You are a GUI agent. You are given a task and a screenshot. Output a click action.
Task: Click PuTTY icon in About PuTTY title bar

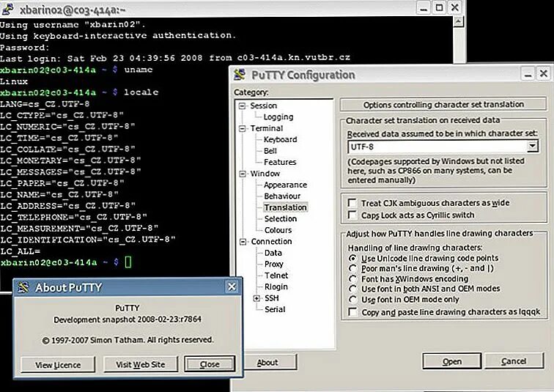point(23,287)
